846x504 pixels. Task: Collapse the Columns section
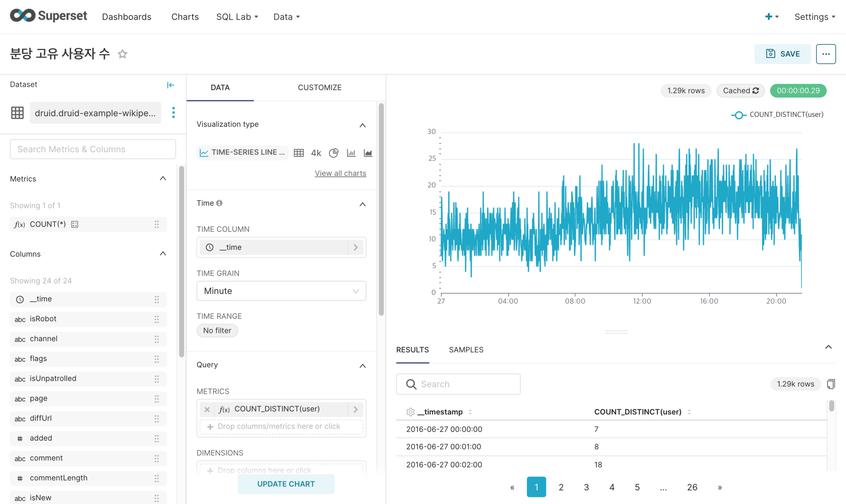tap(163, 254)
